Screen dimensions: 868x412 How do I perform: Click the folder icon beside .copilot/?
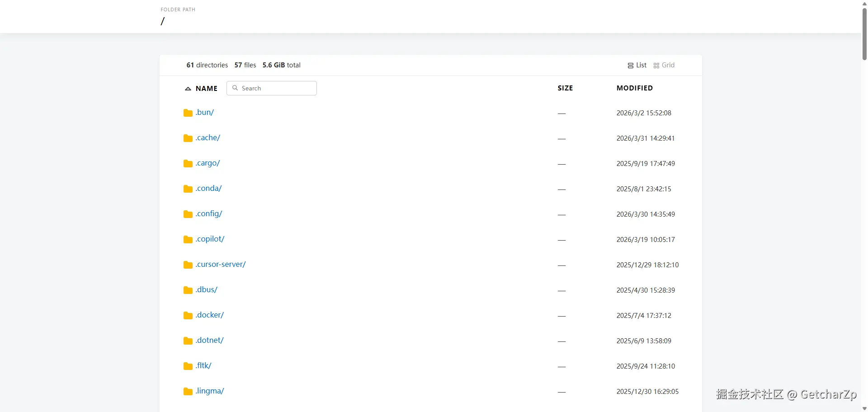[x=188, y=239]
